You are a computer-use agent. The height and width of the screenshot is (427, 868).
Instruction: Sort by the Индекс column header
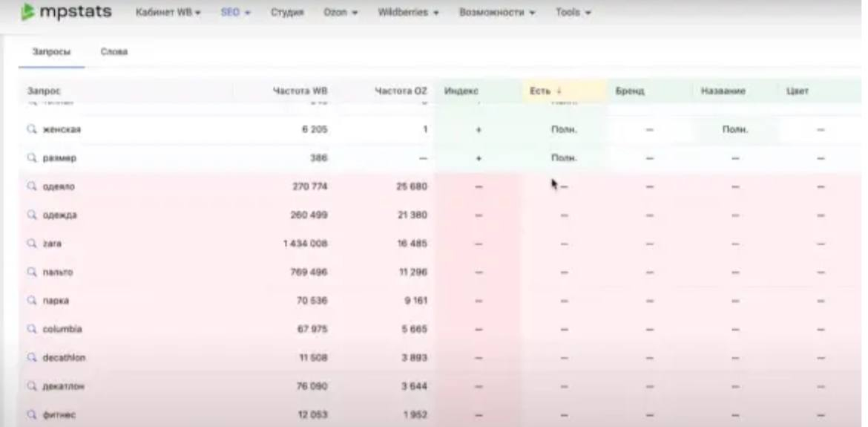point(461,91)
